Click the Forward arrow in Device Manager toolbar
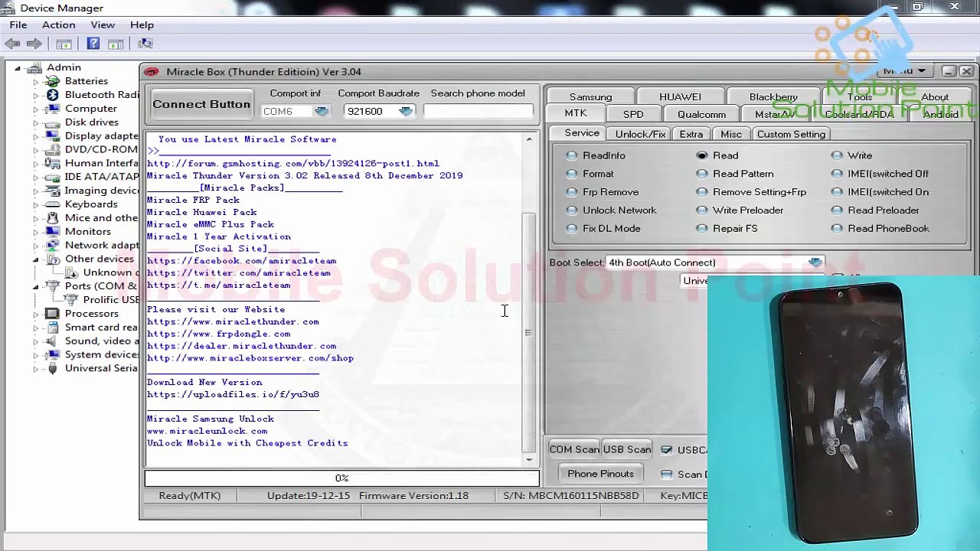The height and width of the screenshot is (551, 980). (34, 44)
